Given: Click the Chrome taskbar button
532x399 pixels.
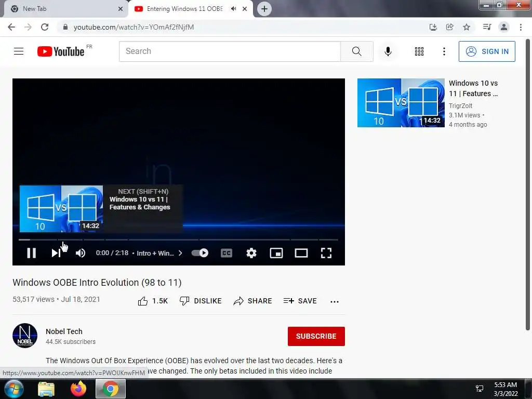Looking at the screenshot, I should pos(111,389).
